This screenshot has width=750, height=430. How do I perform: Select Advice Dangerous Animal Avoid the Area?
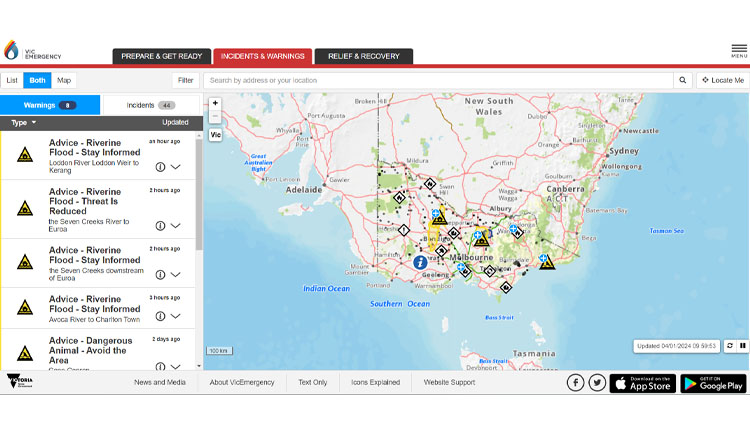point(98,350)
